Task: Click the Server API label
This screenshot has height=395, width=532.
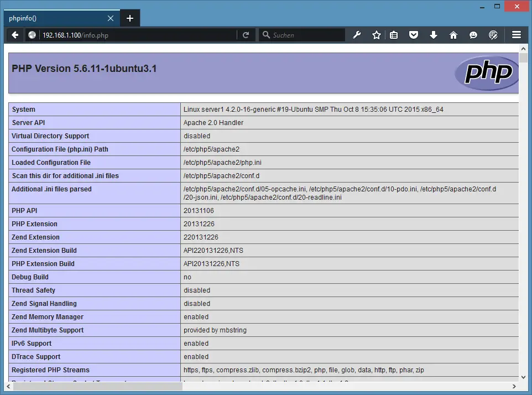Action: pos(29,122)
